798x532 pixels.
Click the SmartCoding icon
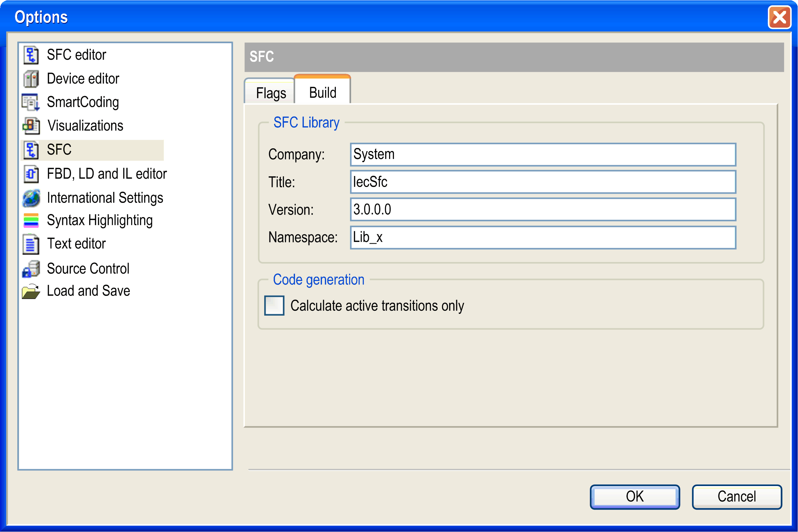pos(31,102)
